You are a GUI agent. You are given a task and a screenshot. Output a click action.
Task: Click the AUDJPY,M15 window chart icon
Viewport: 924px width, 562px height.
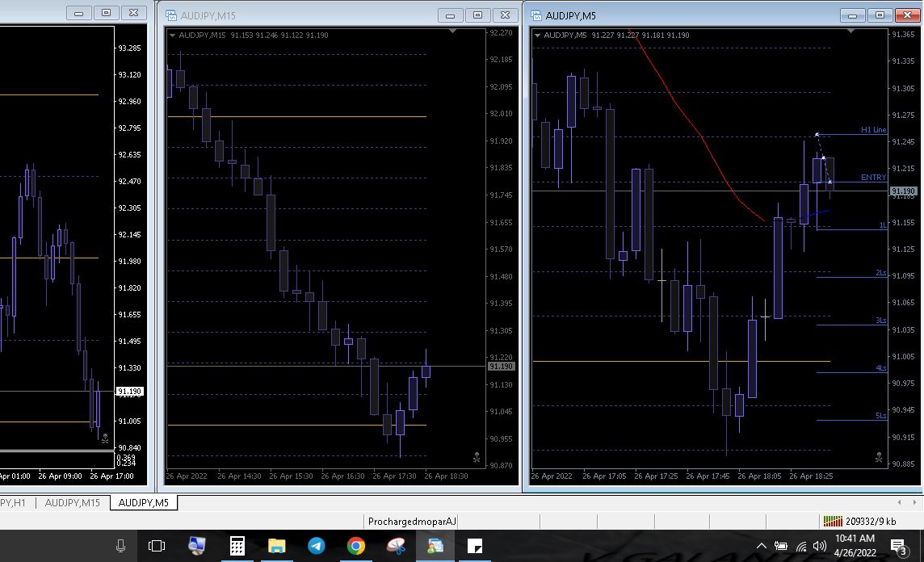(171, 15)
